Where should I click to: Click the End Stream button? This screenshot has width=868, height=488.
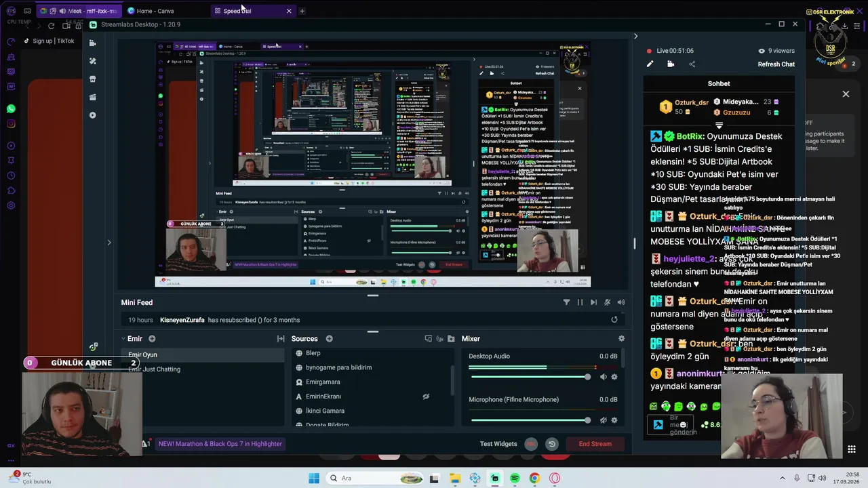tap(595, 444)
